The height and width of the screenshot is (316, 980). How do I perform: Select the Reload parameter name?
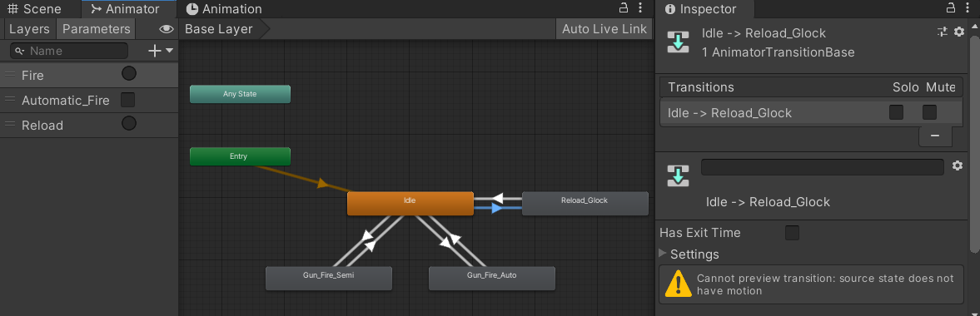[x=42, y=125]
